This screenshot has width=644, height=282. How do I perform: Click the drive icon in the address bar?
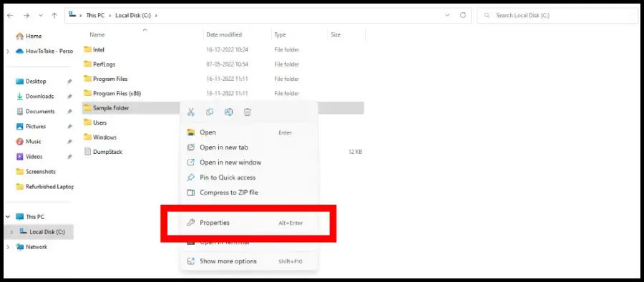tap(72, 15)
